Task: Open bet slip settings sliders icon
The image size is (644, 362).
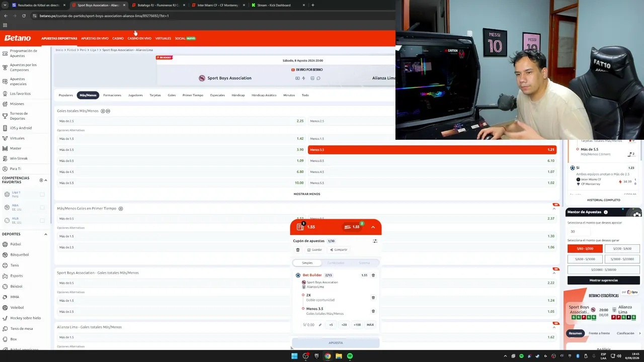Action: (375, 241)
